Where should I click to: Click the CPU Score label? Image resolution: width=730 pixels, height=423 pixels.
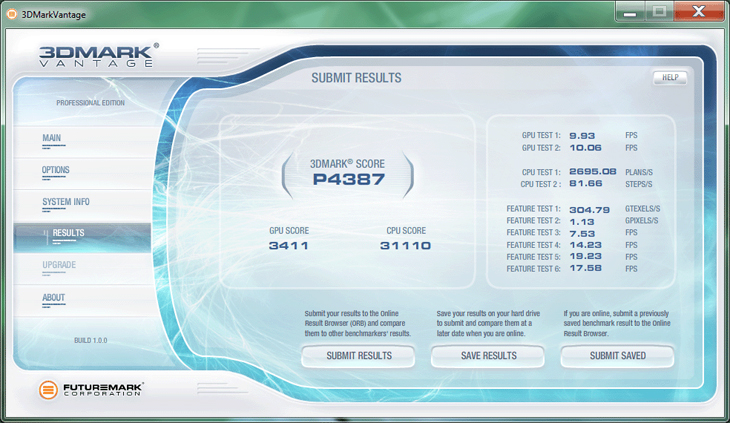(x=406, y=231)
